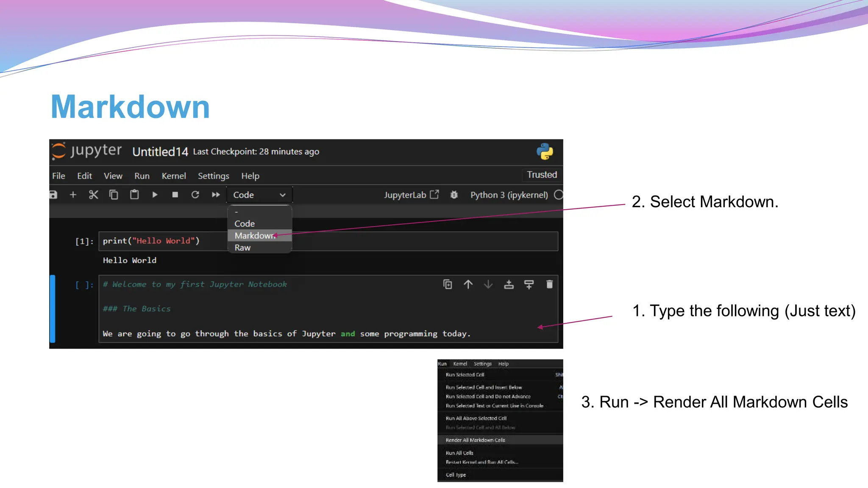The width and height of the screenshot is (868, 488).
Task: Copy the selected cell from the toolbar
Action: point(114,195)
